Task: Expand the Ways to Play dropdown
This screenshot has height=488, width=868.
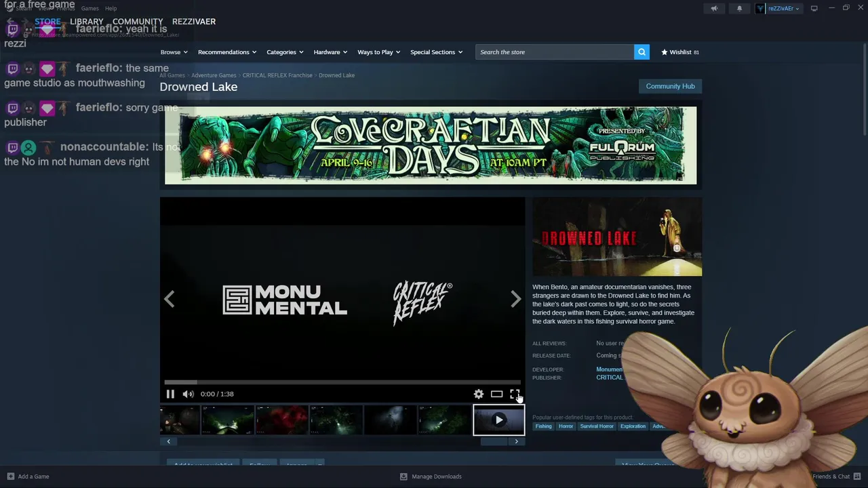Action: pos(379,52)
